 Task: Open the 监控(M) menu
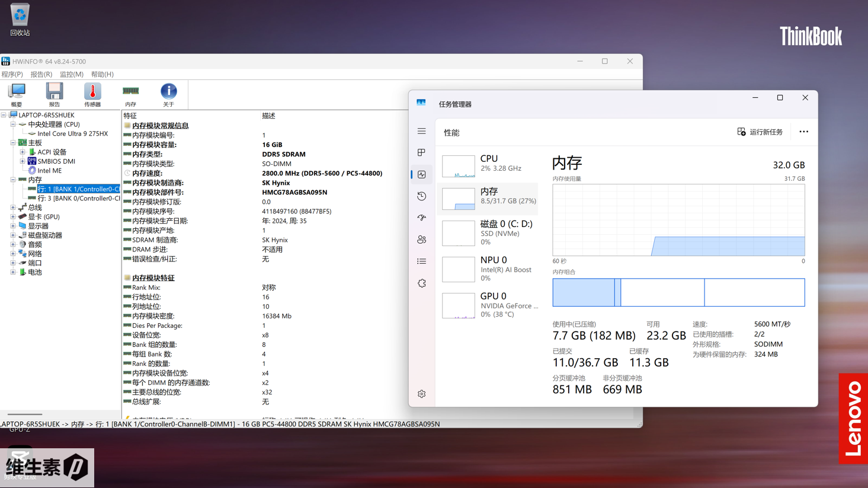[71, 74]
